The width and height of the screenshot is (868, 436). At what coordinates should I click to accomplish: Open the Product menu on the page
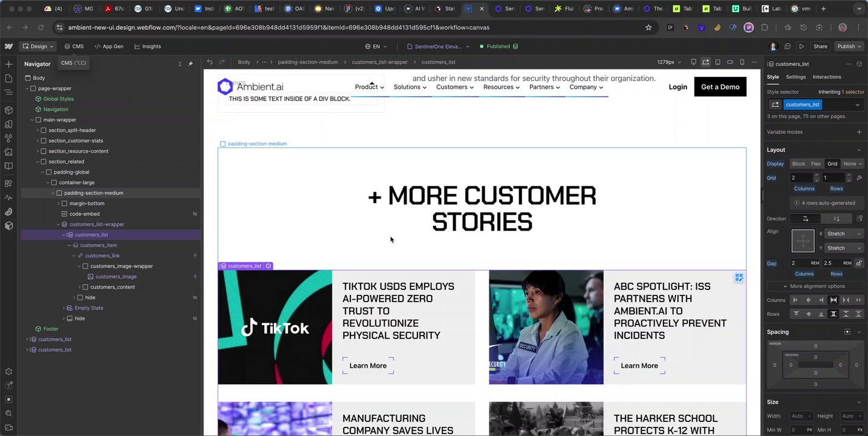coord(369,87)
